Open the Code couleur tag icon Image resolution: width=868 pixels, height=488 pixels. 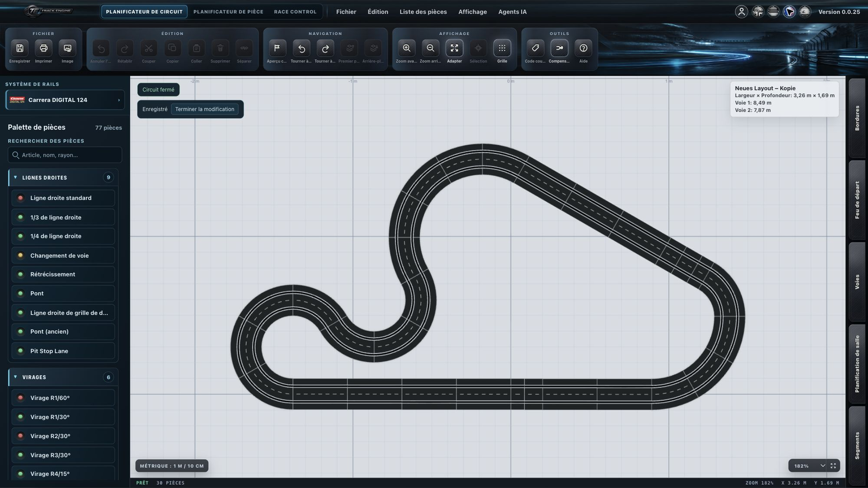click(x=535, y=48)
